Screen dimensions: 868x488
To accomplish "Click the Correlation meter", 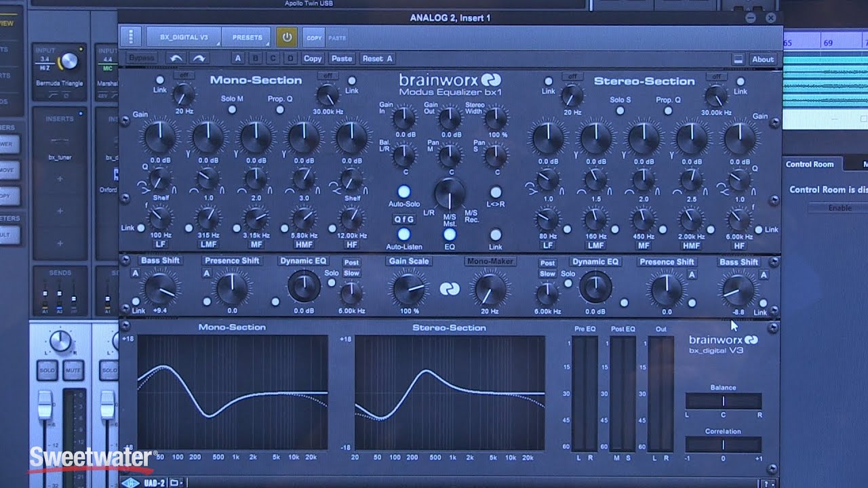I will tap(723, 445).
